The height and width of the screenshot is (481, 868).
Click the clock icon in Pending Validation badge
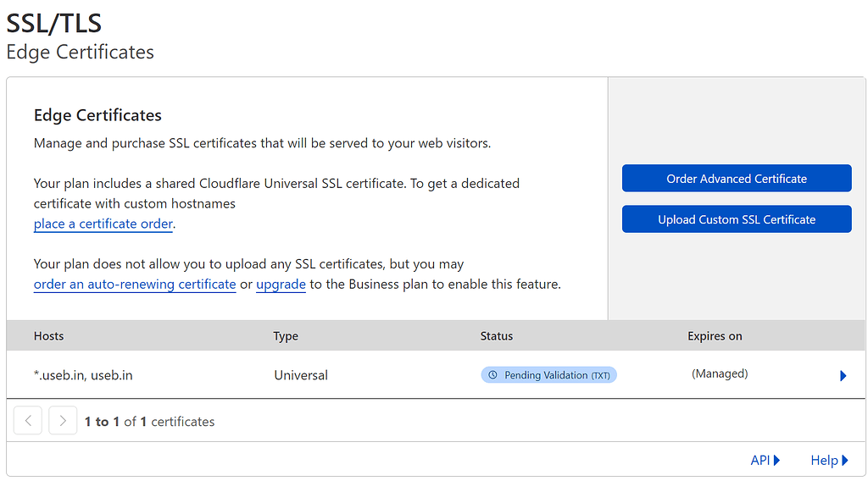tap(492, 375)
